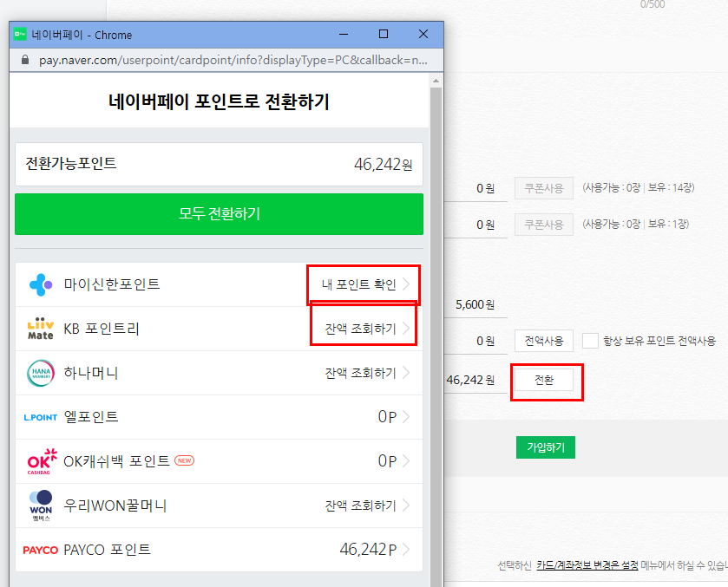This screenshot has height=587, width=728.
Task: Click the pay.naver.com address bar URL
Action: point(233,61)
